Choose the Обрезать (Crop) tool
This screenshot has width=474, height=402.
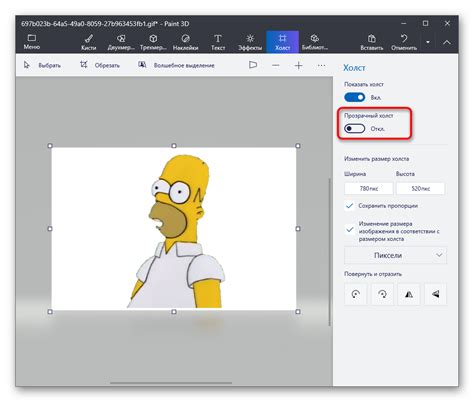pos(100,65)
